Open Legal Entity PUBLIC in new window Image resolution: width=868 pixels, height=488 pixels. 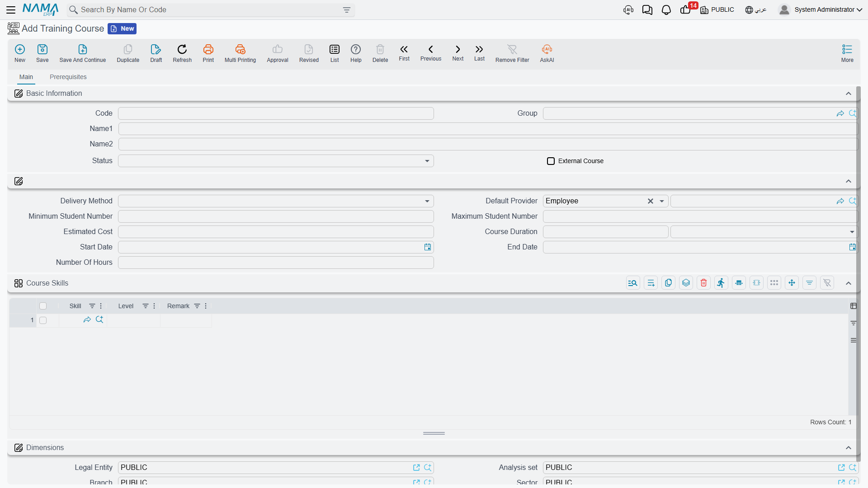[x=416, y=468]
